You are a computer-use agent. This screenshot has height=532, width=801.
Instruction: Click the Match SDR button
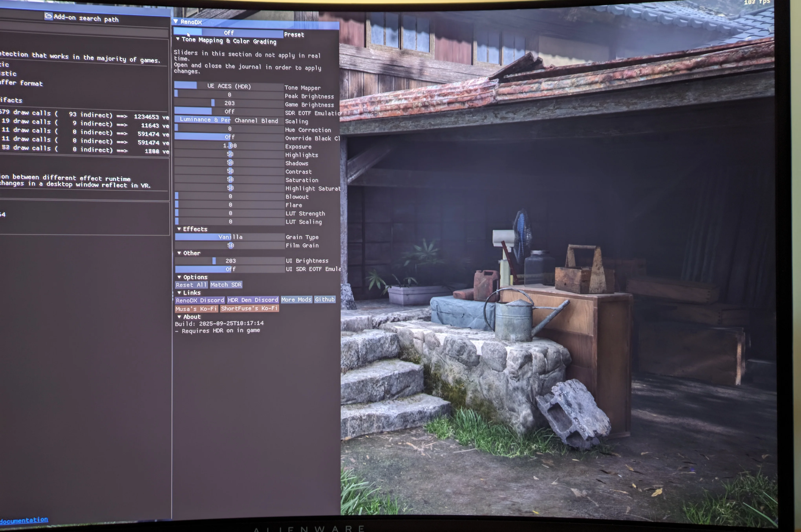[x=226, y=285]
